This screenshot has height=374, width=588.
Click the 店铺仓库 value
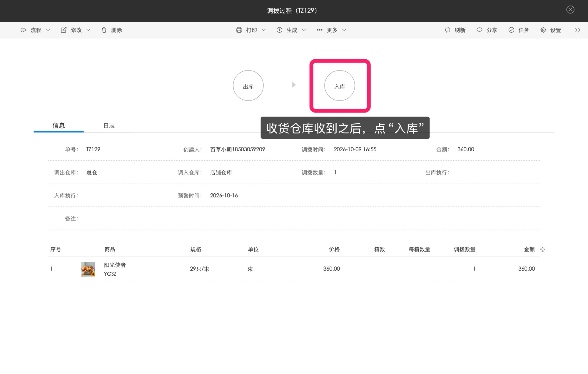[221, 172]
